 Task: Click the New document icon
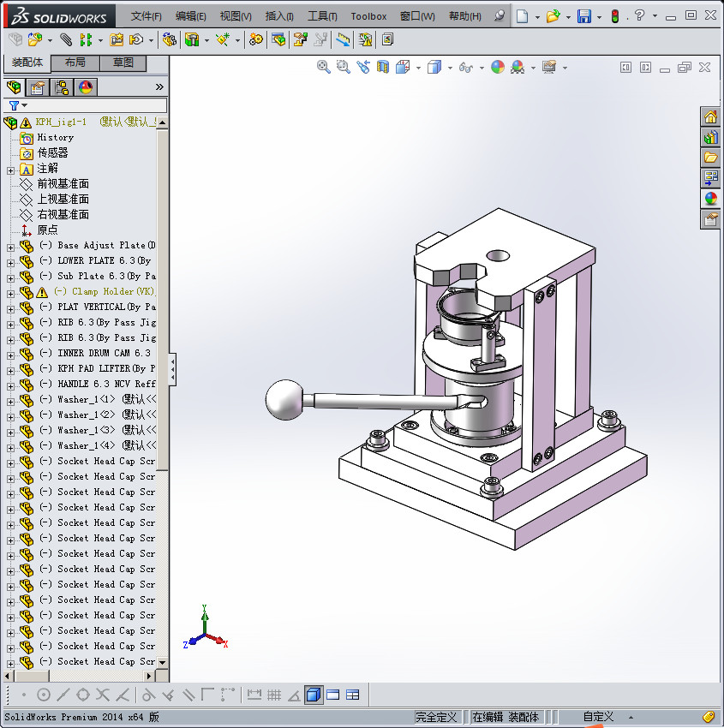(x=523, y=17)
